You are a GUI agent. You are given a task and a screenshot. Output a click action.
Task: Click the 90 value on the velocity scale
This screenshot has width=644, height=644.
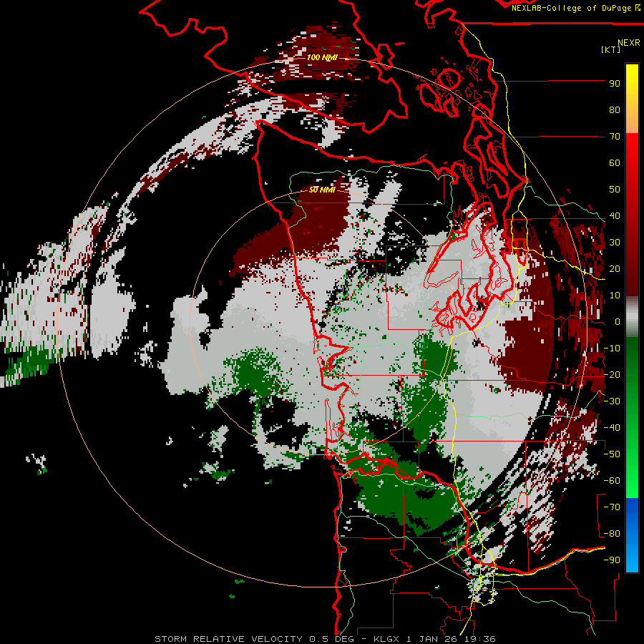615,84
